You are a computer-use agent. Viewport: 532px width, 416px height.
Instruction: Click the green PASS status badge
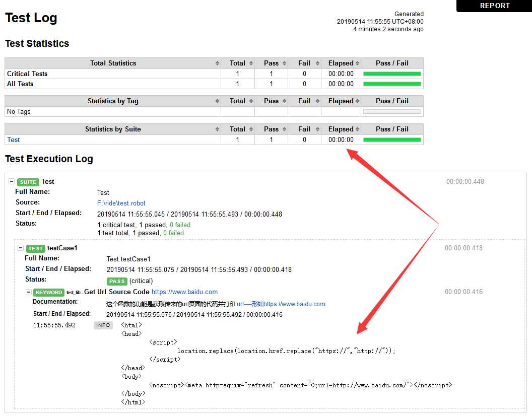coord(117,282)
